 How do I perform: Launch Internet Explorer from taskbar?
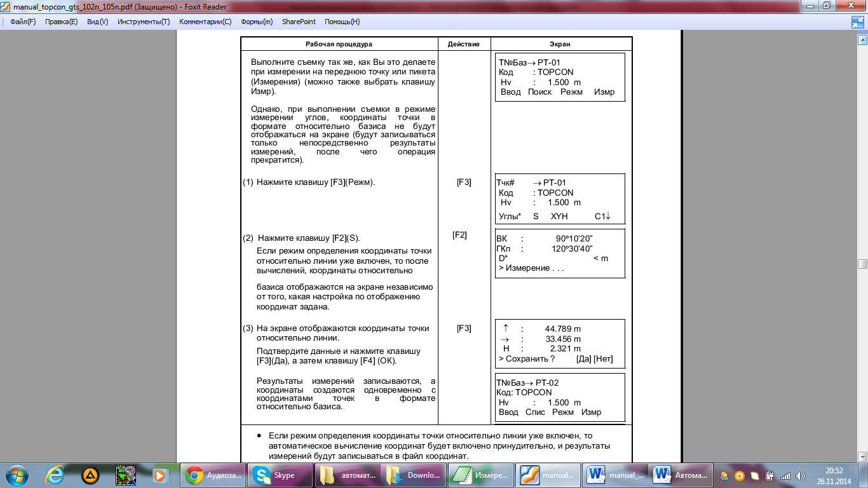pos(56,475)
